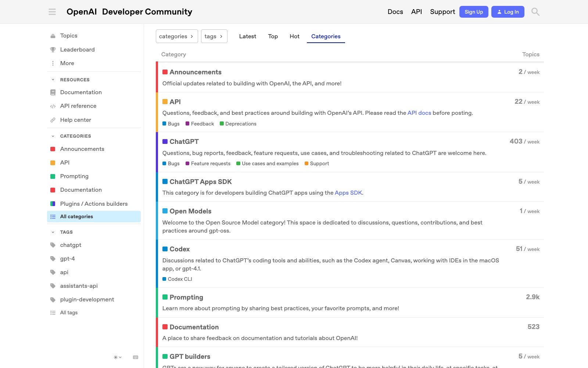This screenshot has width=588, height=368.
Task: Switch to the Top tab
Action: point(273,36)
